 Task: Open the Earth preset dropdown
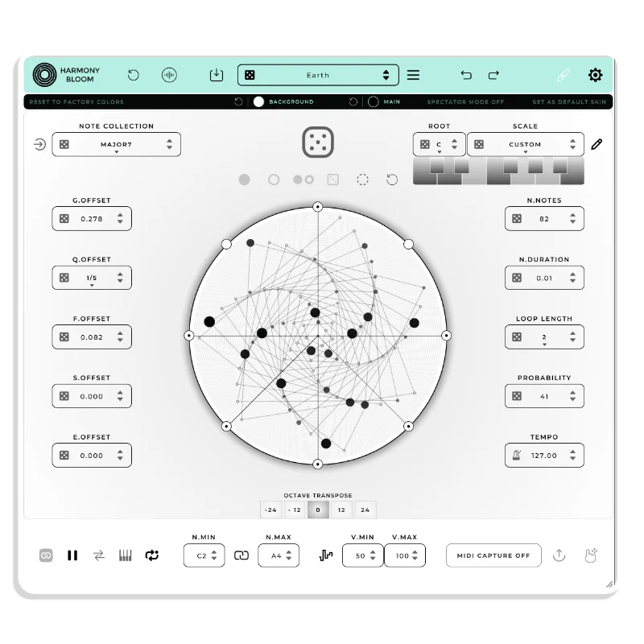point(318,75)
